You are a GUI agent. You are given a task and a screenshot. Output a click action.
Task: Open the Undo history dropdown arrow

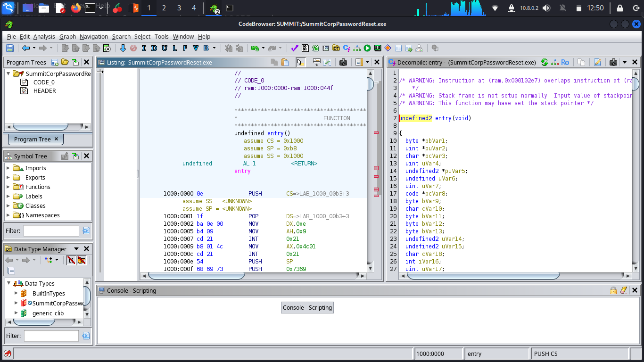[263, 48]
